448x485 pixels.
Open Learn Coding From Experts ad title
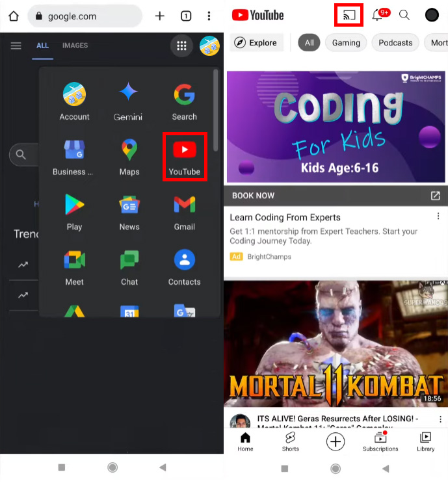click(x=285, y=217)
